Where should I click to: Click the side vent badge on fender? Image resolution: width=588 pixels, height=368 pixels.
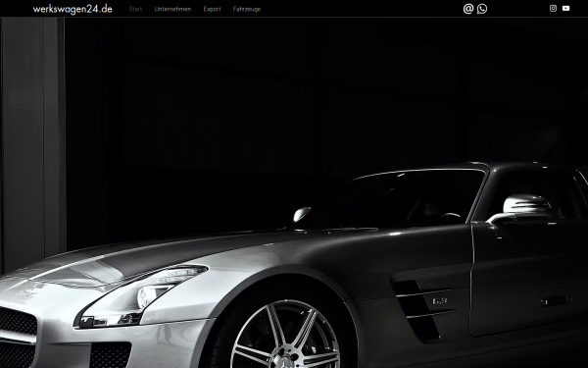coord(439,301)
